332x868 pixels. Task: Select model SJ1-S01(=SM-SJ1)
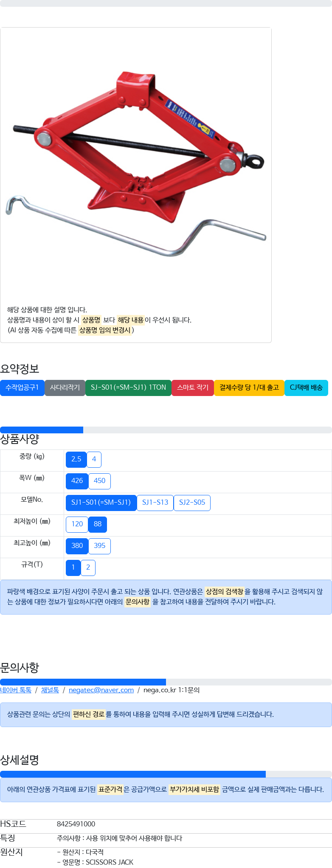[101, 503]
